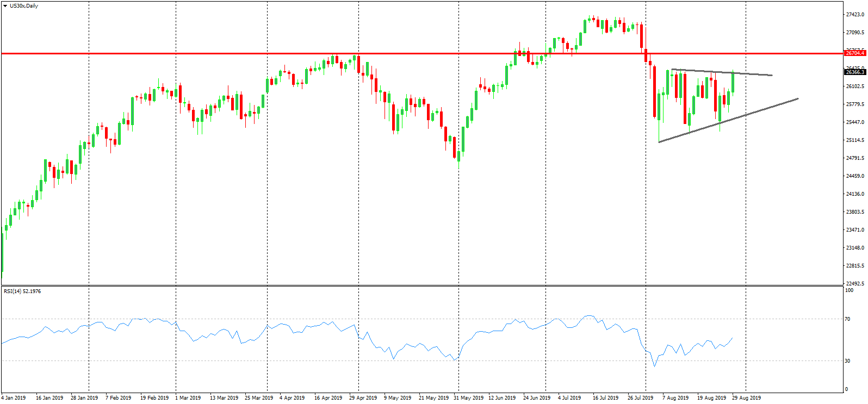The height and width of the screenshot is (404, 868).
Task: Click the RSI(14) 52.1976 indicator label
Action: [22, 291]
